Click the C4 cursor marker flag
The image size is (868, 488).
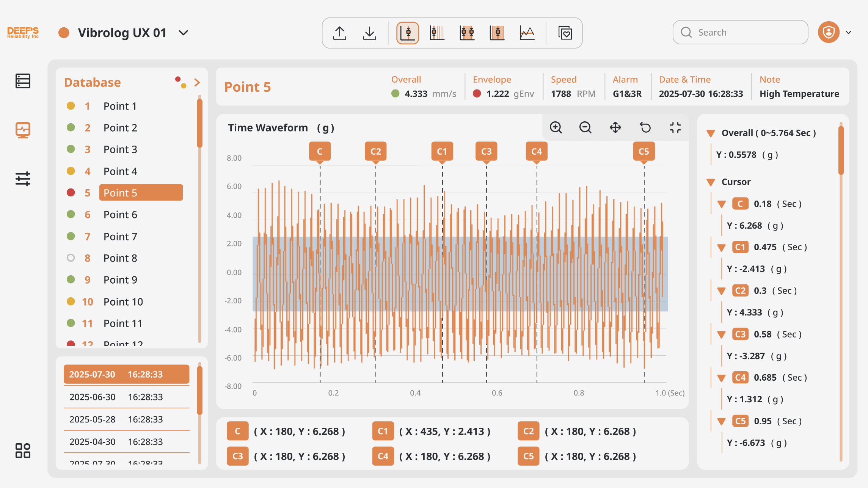pyautogui.click(x=537, y=152)
